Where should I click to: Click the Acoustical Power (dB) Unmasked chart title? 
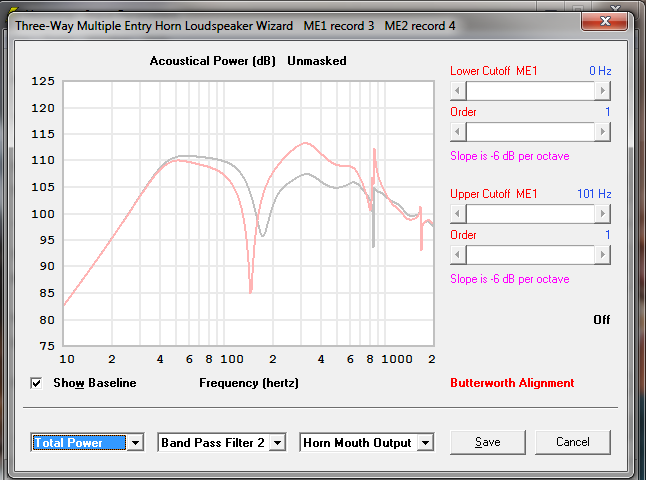248,61
